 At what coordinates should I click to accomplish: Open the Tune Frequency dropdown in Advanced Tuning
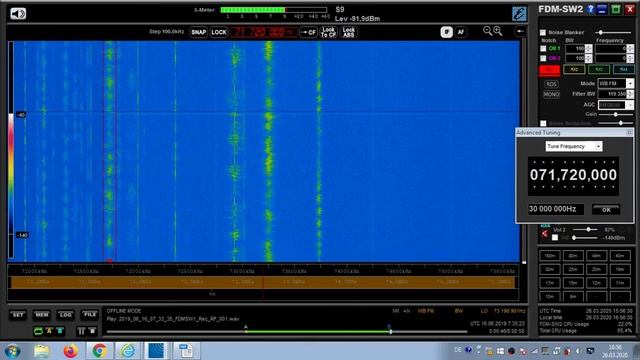[573, 146]
